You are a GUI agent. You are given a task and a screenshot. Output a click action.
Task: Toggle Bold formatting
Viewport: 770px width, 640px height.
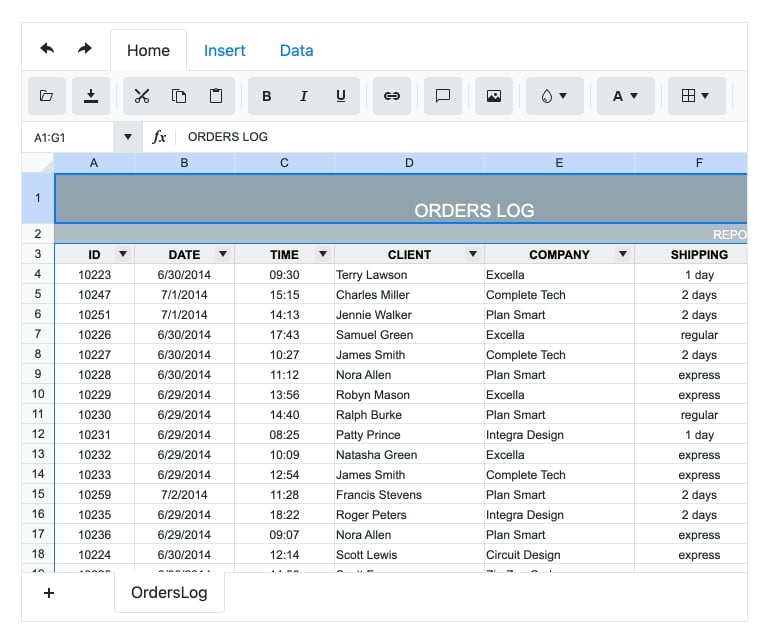pos(267,96)
